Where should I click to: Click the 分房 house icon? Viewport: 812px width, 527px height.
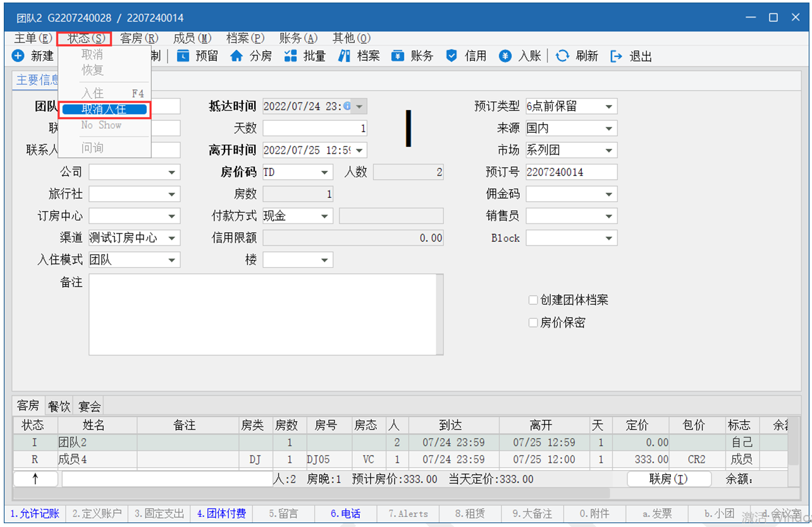click(237, 56)
